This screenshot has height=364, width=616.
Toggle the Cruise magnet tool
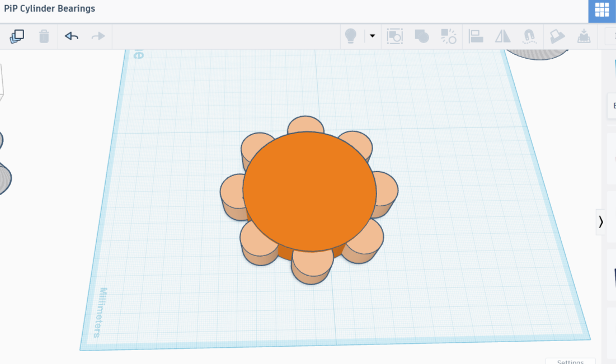pyautogui.click(x=529, y=36)
